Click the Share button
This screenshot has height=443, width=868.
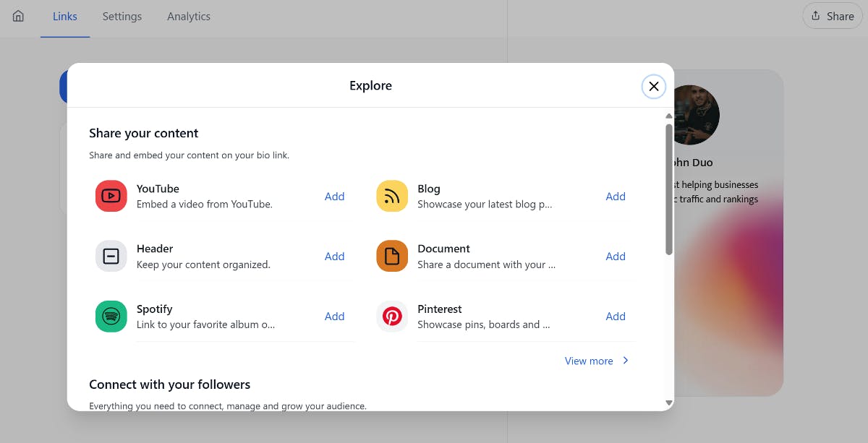click(x=831, y=15)
